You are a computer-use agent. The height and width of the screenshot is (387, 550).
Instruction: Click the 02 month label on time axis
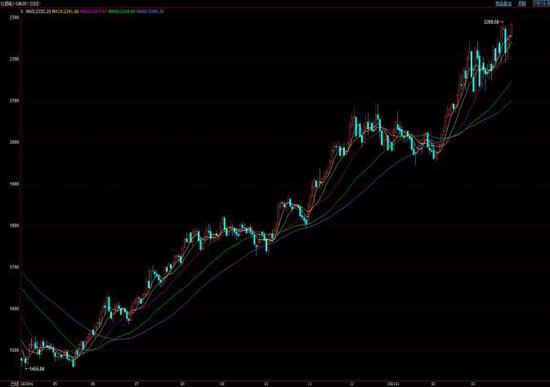click(x=434, y=383)
